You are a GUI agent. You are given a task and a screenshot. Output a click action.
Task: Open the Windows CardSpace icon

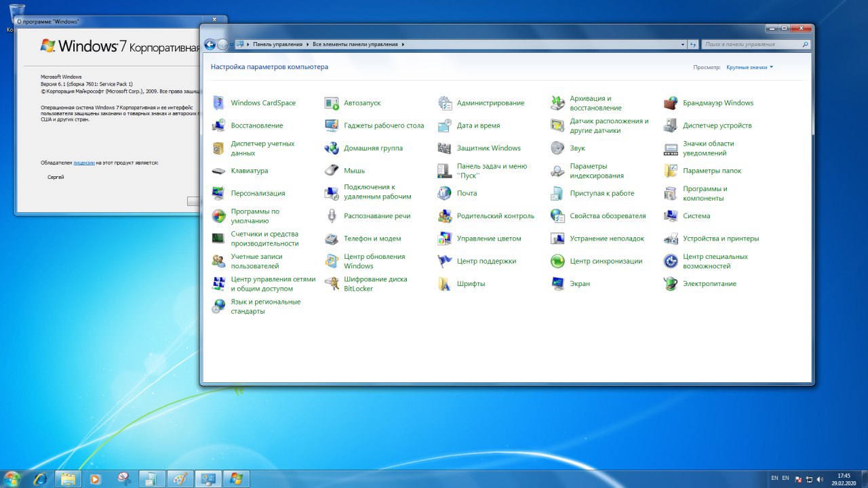coord(218,103)
